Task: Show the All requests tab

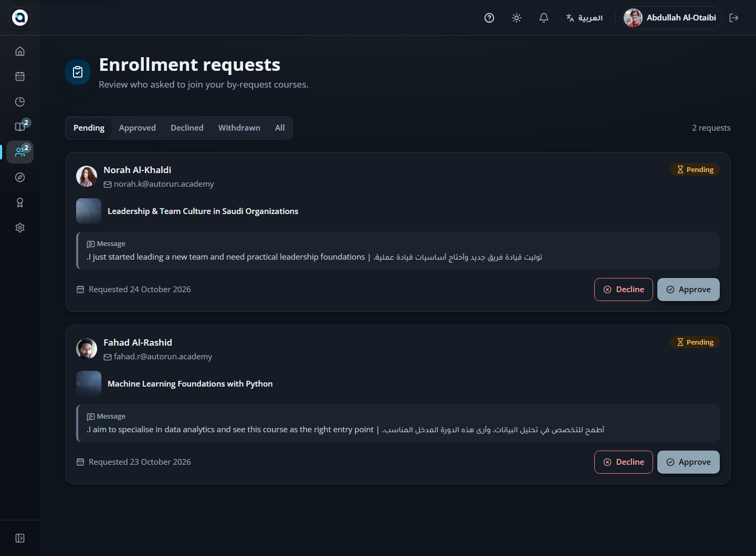Action: pyautogui.click(x=280, y=128)
